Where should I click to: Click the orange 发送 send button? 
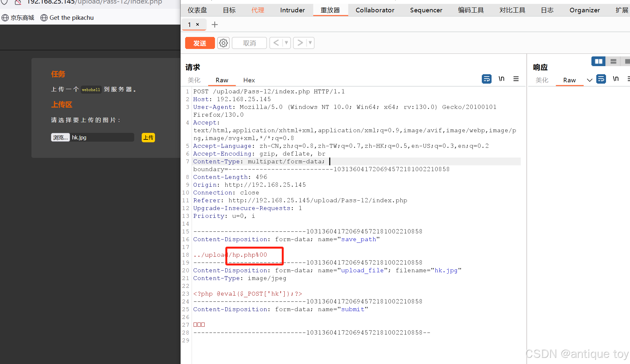point(200,43)
